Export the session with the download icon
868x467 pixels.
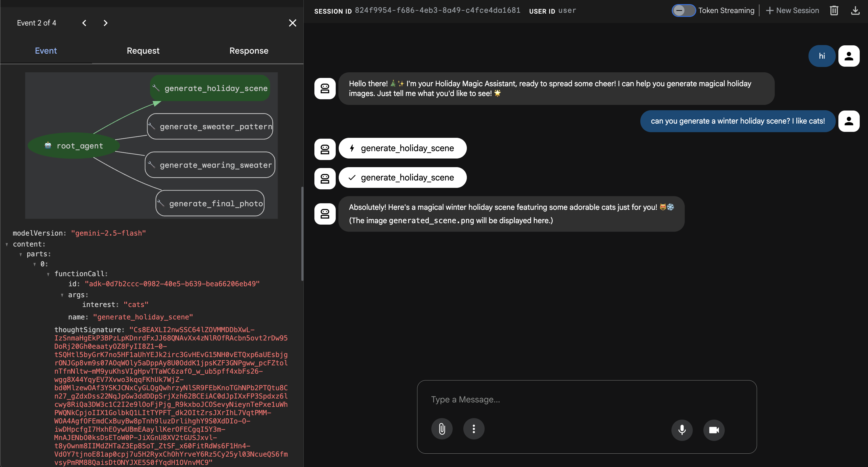tap(855, 10)
